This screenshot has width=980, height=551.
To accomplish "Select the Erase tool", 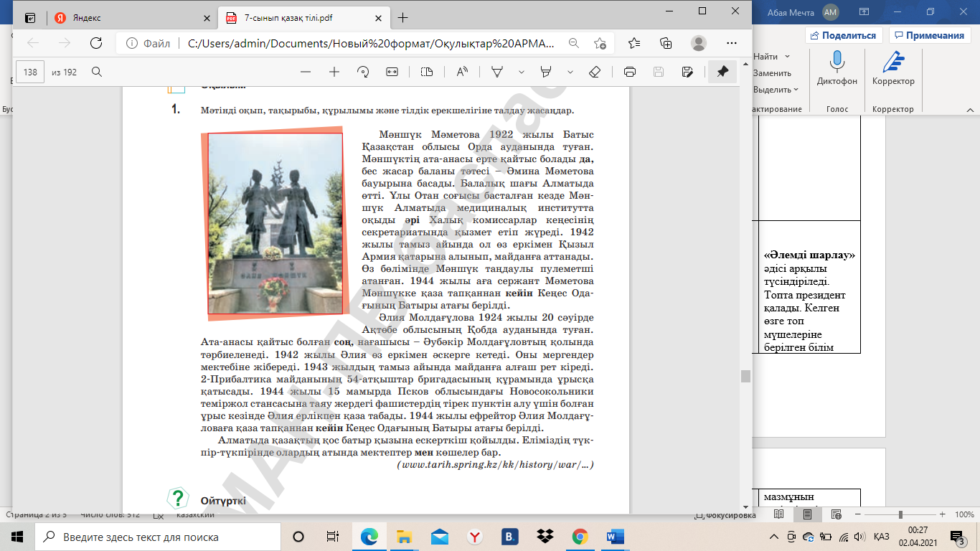I will coord(594,72).
